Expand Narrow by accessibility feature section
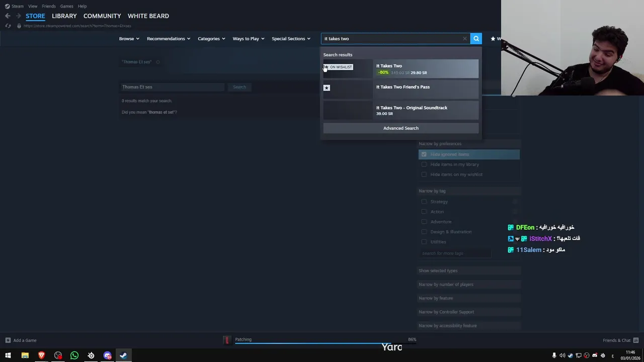The width and height of the screenshot is (644, 362). click(x=469, y=326)
